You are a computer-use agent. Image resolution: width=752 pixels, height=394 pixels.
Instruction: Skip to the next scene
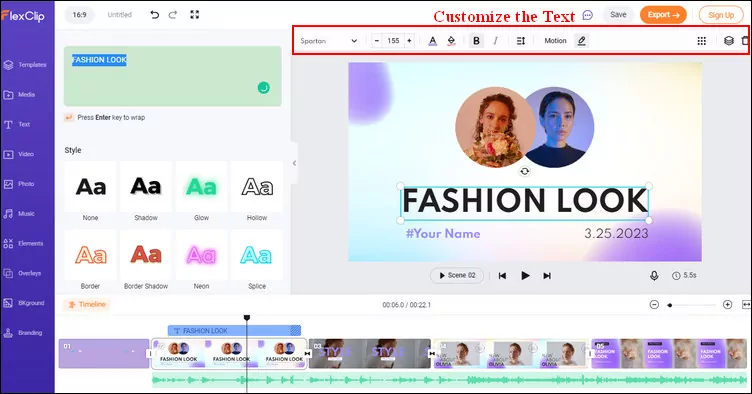tap(547, 276)
